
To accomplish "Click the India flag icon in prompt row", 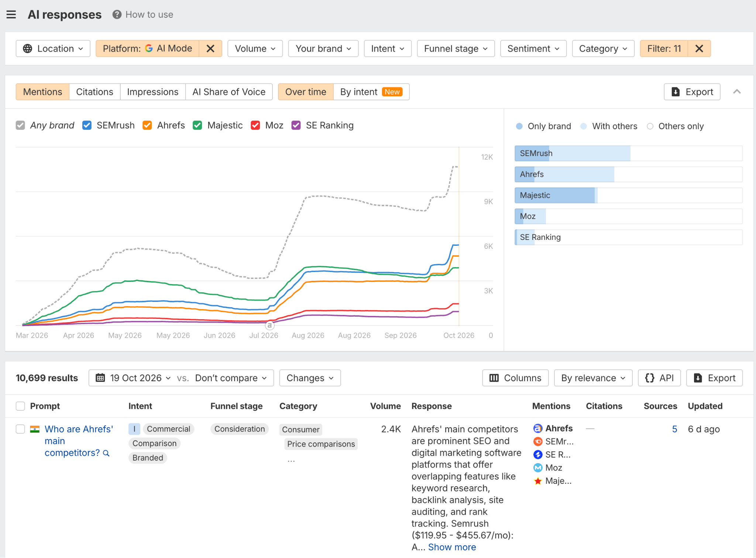I will pyautogui.click(x=35, y=429).
